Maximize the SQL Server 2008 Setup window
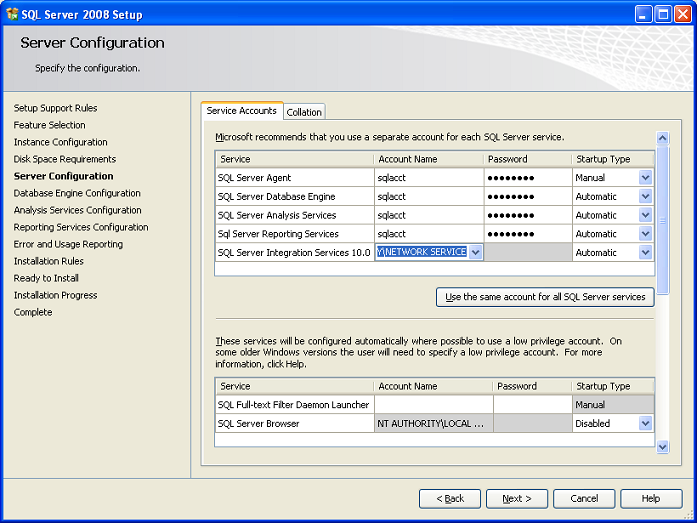Screen dimensions: 697x523 [x=663, y=14]
